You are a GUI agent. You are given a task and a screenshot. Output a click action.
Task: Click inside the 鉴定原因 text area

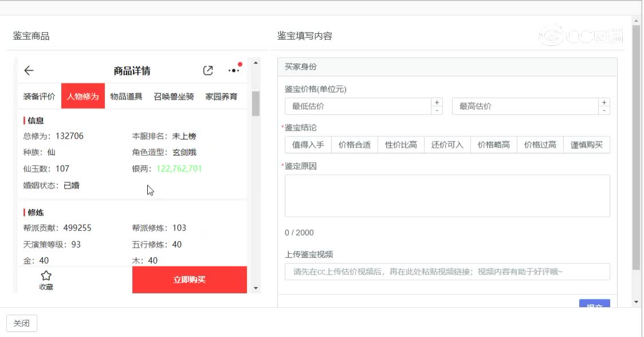(447, 195)
